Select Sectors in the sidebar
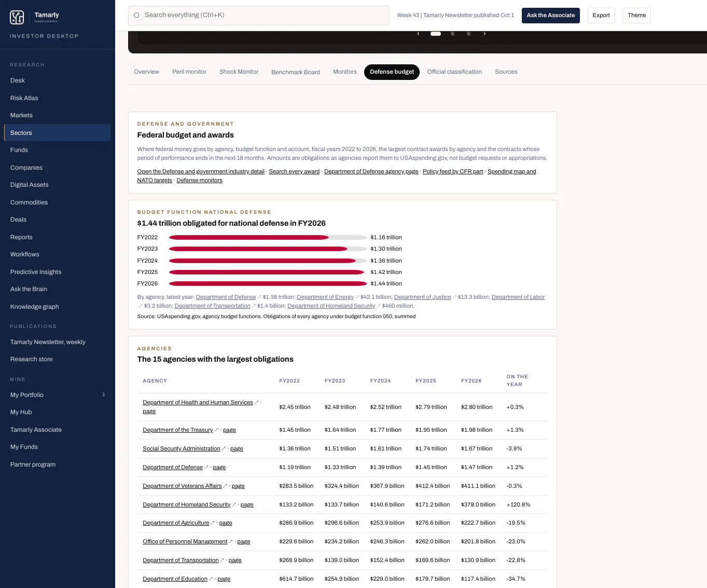Image resolution: width=707 pixels, height=588 pixels. coord(58,133)
